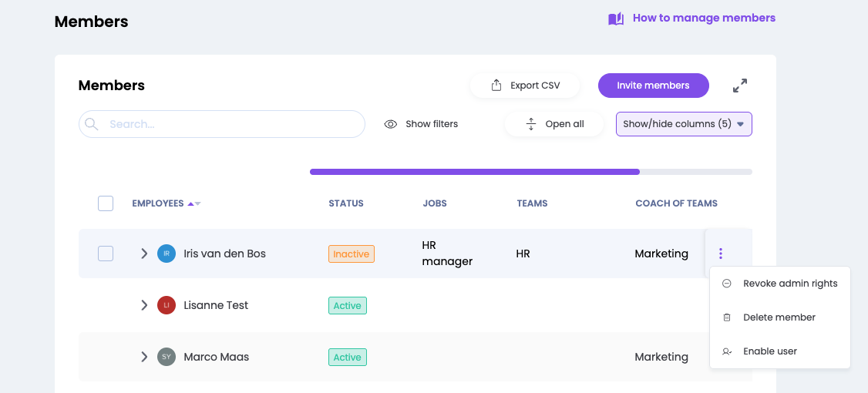Click the book icon beside How to manage members

click(615, 18)
